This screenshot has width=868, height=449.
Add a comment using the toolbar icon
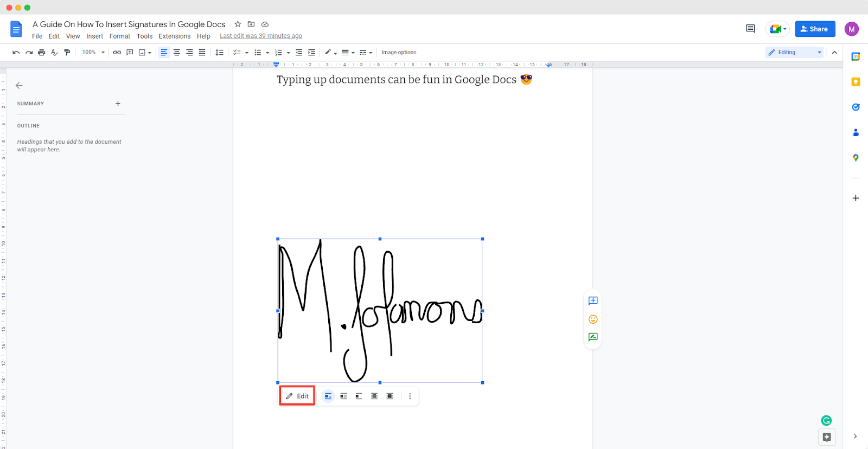[130, 53]
